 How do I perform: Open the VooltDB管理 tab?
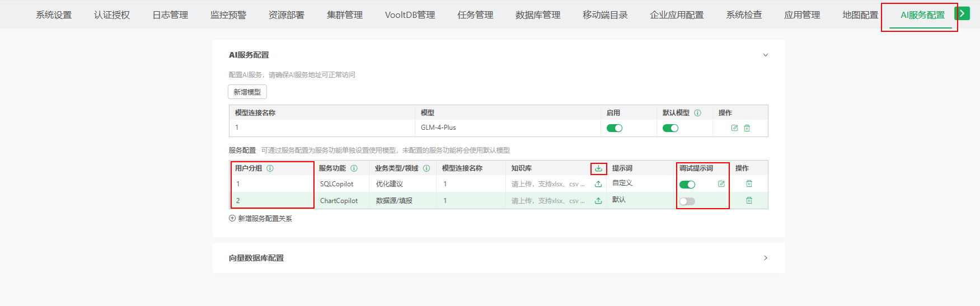click(410, 15)
